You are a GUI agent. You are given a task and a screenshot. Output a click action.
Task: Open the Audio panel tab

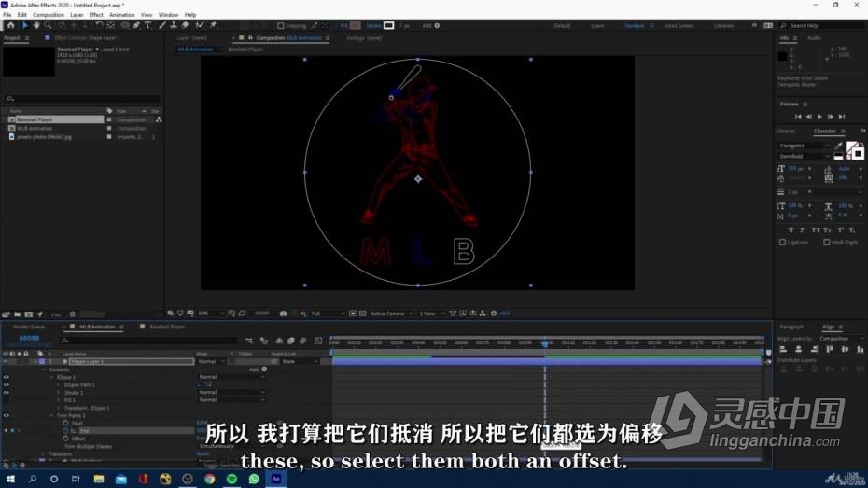(x=814, y=38)
